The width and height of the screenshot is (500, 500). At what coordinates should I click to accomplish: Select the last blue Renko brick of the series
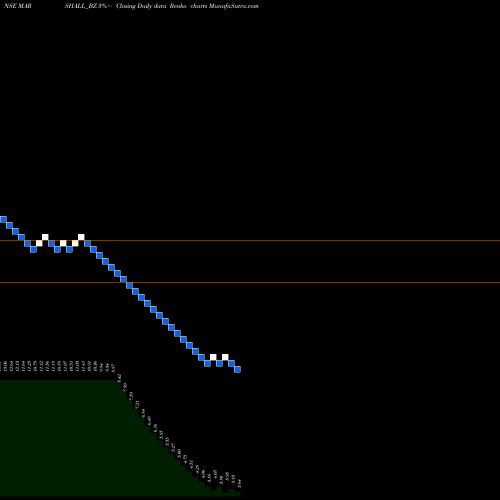click(x=237, y=369)
